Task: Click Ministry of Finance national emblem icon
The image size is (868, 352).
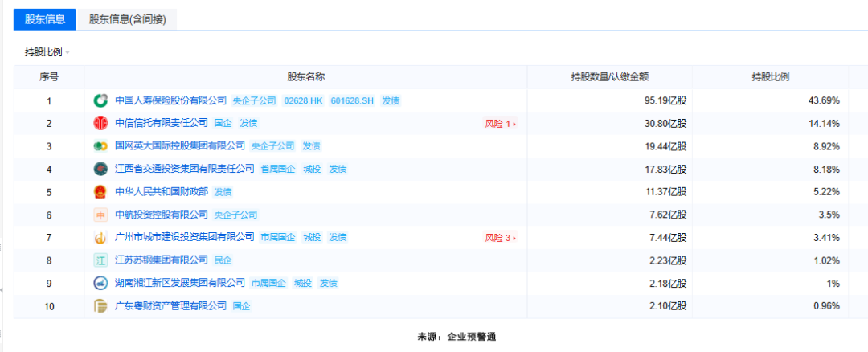Action: click(100, 191)
